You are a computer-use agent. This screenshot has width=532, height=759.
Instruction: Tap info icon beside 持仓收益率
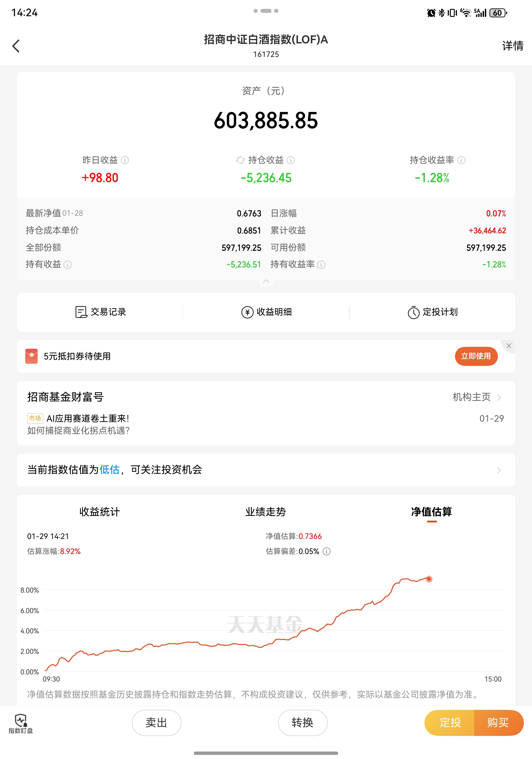click(x=461, y=160)
